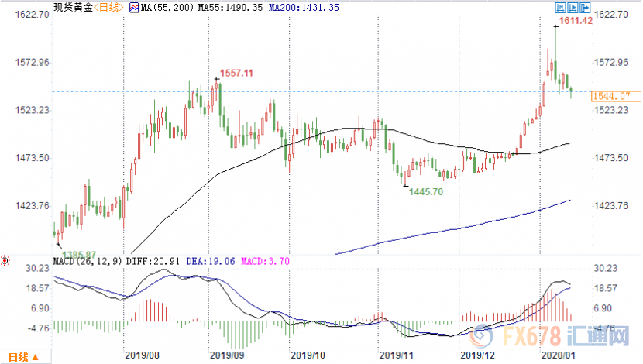
Task: Click the left MACD axis 18.57 label
Action: pyautogui.click(x=37, y=288)
